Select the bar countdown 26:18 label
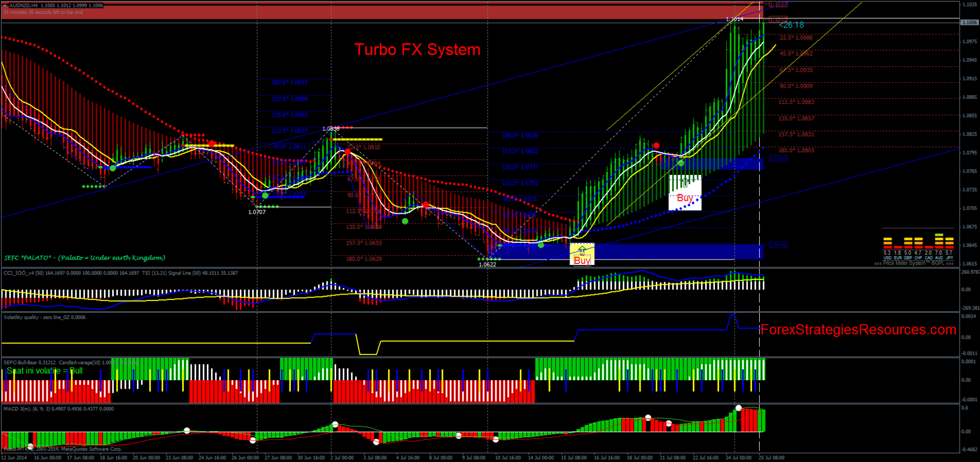This screenshot has height=462, width=980. tap(791, 25)
